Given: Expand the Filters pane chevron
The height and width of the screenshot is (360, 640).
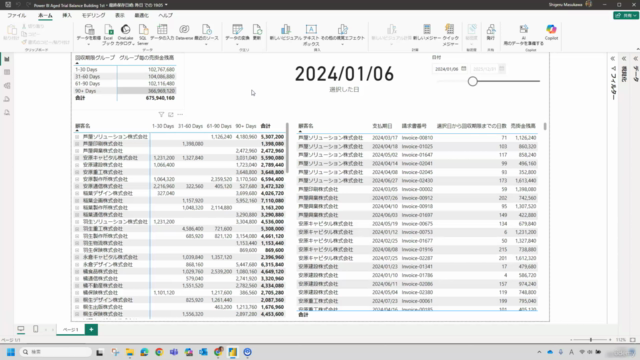Looking at the screenshot, I should [x=613, y=59].
